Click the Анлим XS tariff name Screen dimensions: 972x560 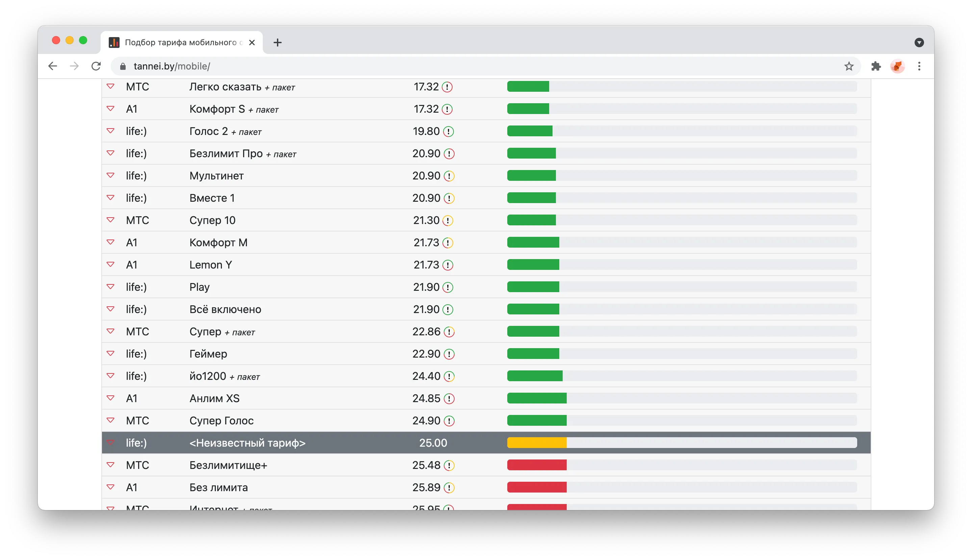click(214, 398)
